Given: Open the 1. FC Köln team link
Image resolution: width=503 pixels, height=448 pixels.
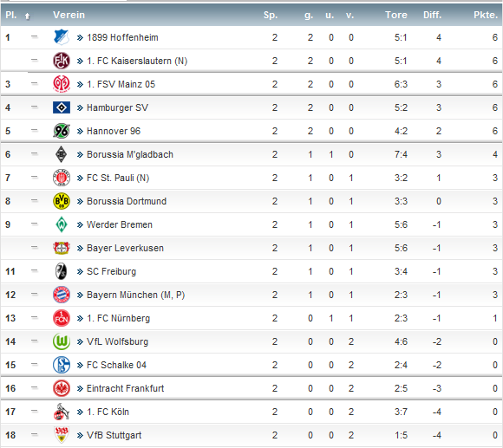Looking at the screenshot, I should coord(108,412).
